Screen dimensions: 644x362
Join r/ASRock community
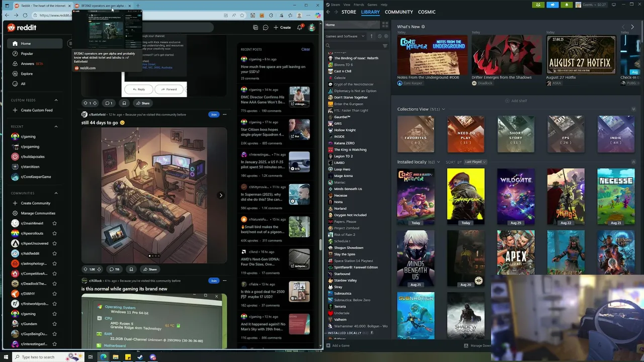[214, 281]
